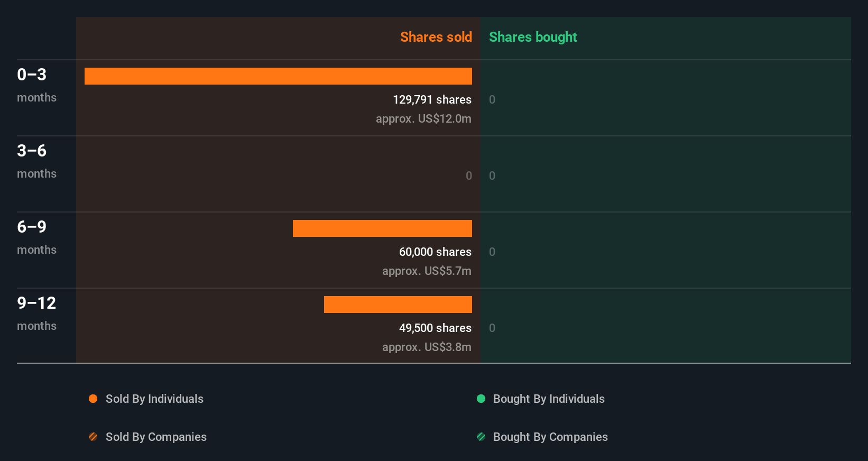Click the 129,791 shares value

[432, 99]
